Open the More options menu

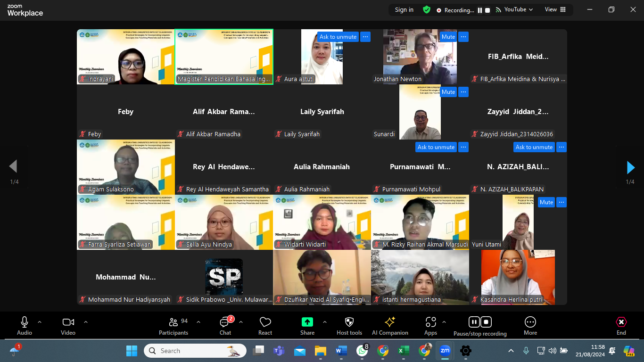[x=530, y=326]
